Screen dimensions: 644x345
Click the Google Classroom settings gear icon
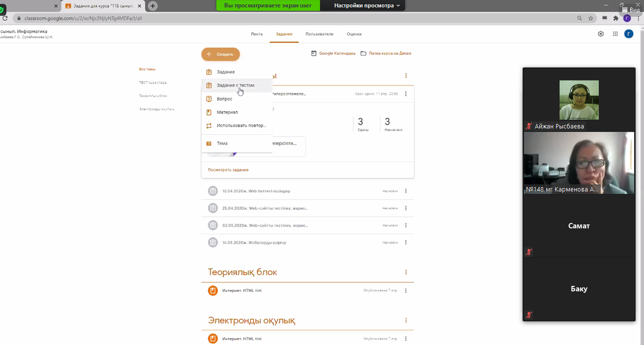[x=601, y=34]
